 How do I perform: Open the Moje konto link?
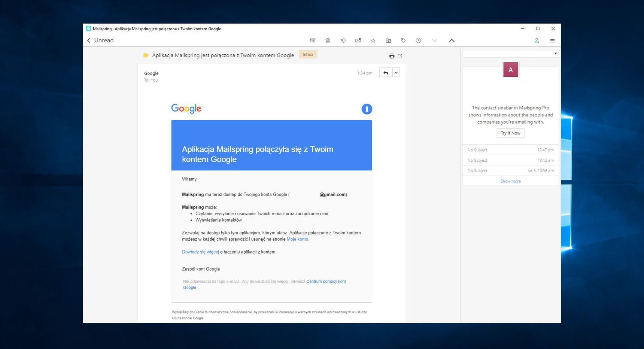298,239
